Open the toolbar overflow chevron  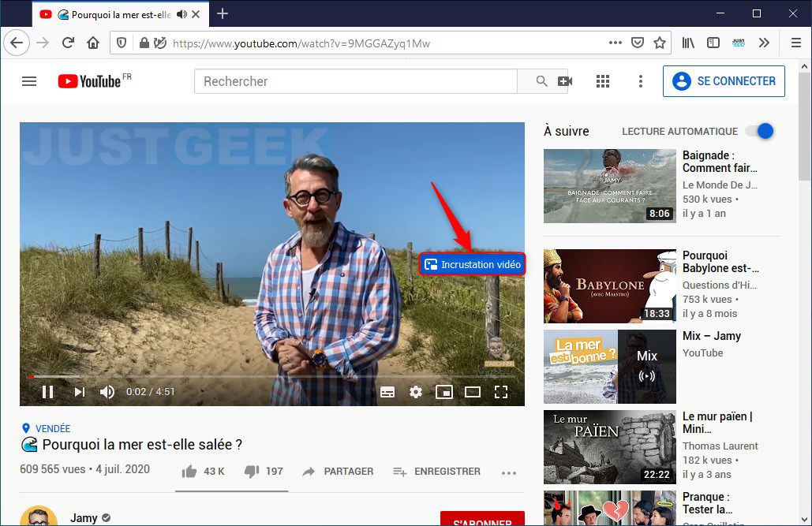[764, 43]
